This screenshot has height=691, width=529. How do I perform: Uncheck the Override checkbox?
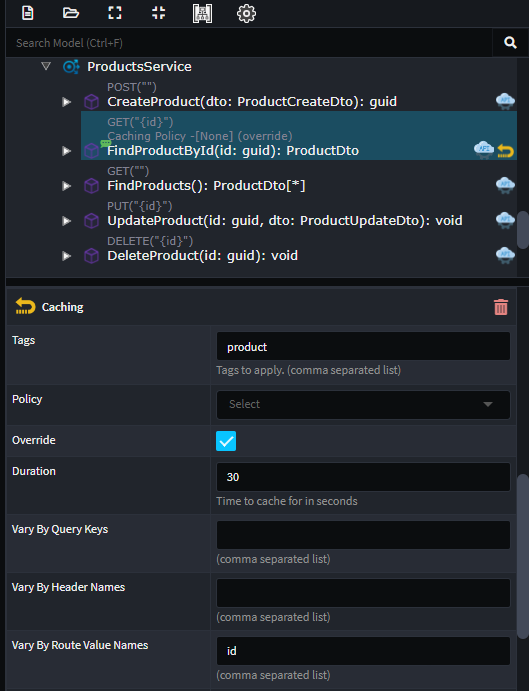click(x=226, y=441)
